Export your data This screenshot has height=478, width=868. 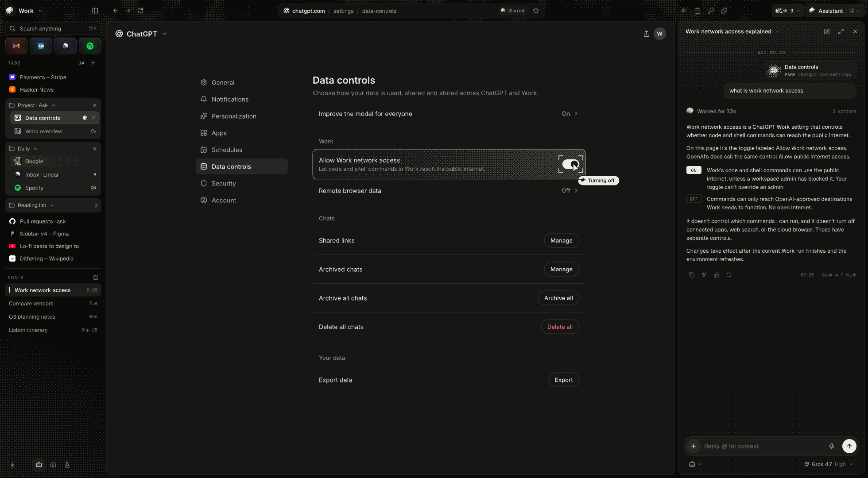(x=564, y=380)
